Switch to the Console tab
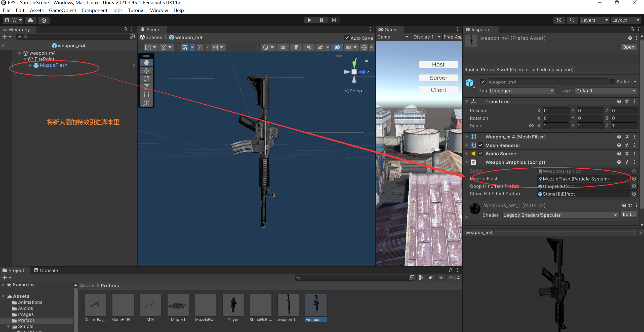This screenshot has width=644, height=332. [46, 270]
